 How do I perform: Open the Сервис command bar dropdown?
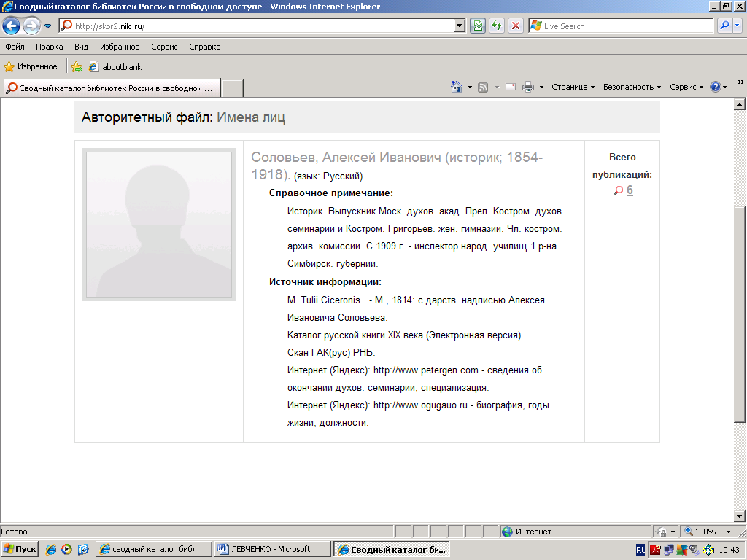click(686, 87)
